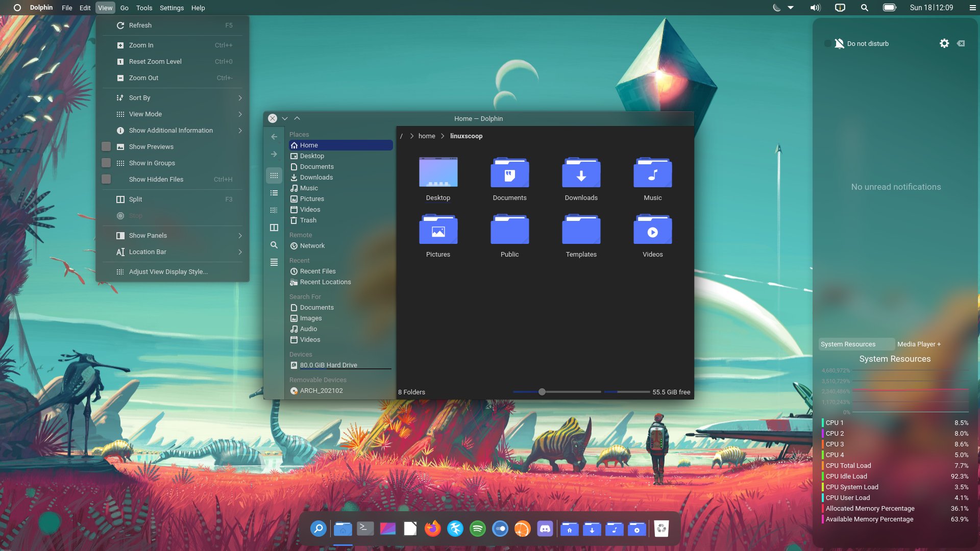Open the Desktop folder thumbnail
The height and width of the screenshot is (551, 980).
click(438, 172)
